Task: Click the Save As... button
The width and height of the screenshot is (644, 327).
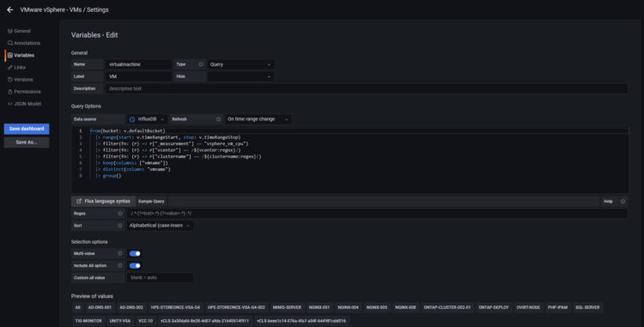Action: pyautogui.click(x=27, y=142)
